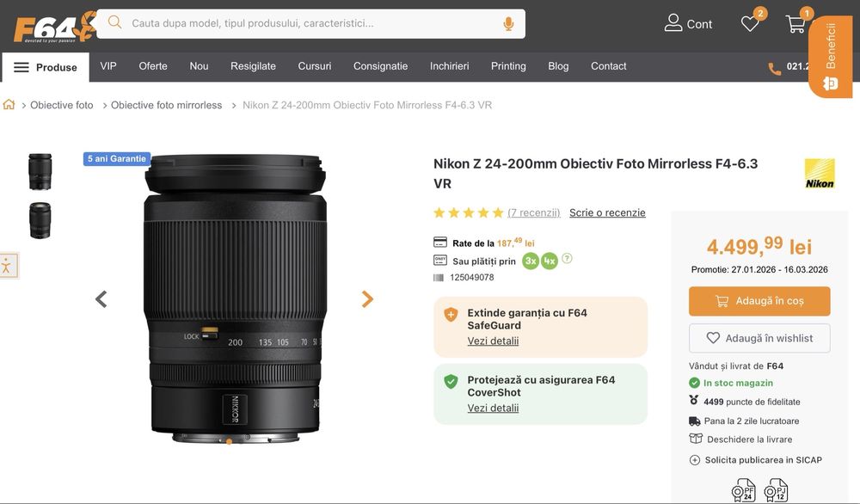
Task: Click the SafeGuard shield icon
Action: tap(451, 315)
